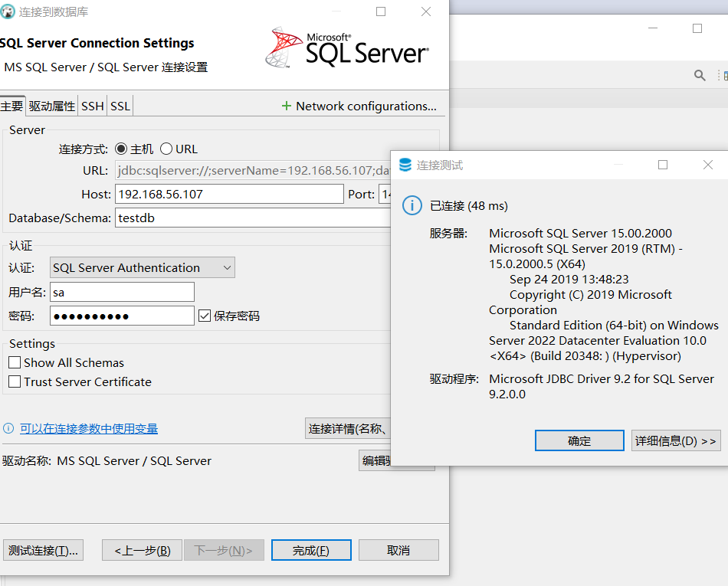728x586 pixels.
Task: Select the 主机 connection method radio button
Action: point(121,149)
